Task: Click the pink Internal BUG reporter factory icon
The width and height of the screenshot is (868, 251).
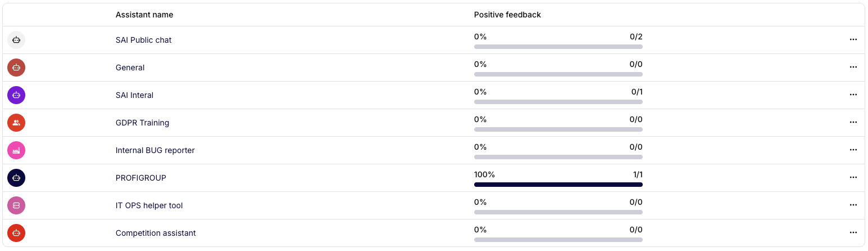Action: [16, 150]
